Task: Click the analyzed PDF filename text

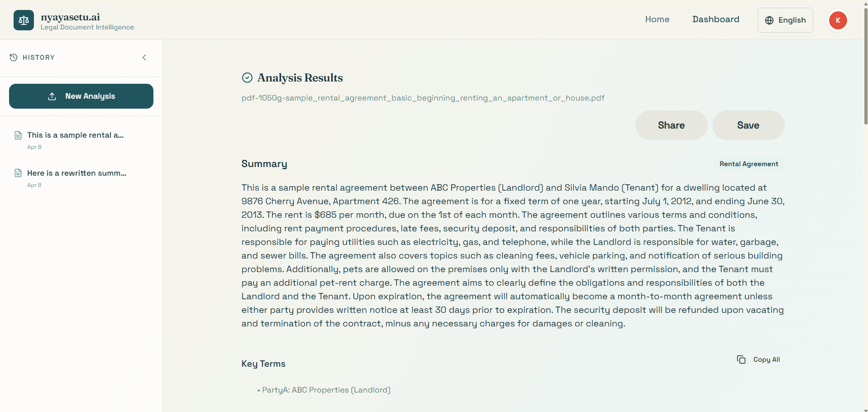Action: coord(423,98)
